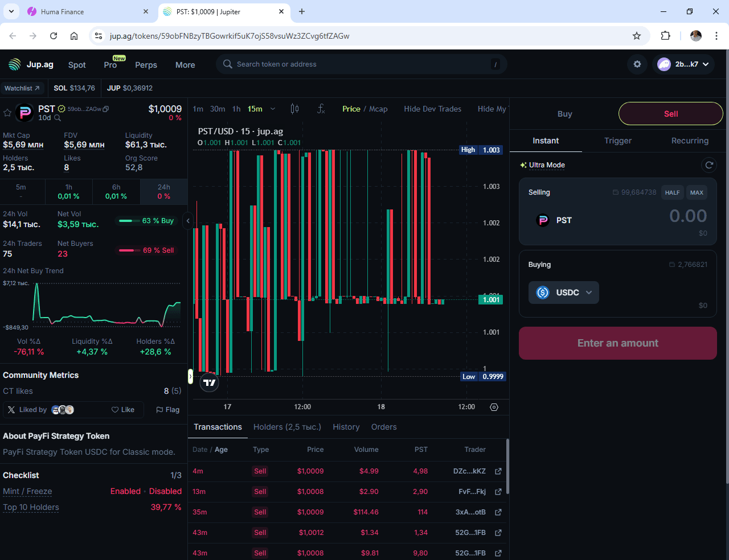Toggle Ultra Mode
The height and width of the screenshot is (560, 729).
[x=543, y=165]
